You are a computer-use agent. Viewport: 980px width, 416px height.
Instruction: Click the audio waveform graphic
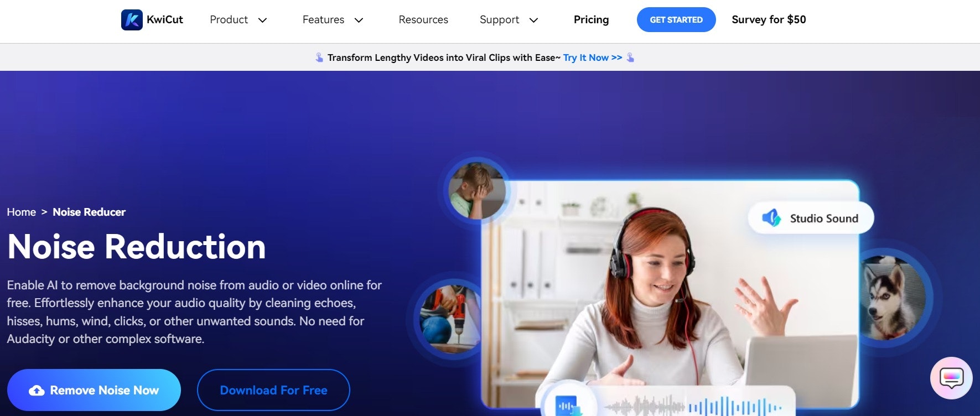pyautogui.click(x=693, y=407)
